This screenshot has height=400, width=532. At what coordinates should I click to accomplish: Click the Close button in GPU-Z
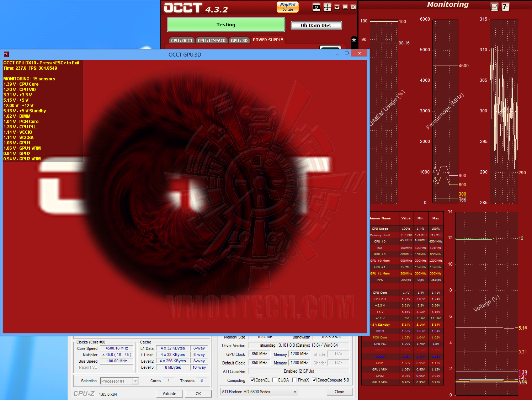click(340, 392)
